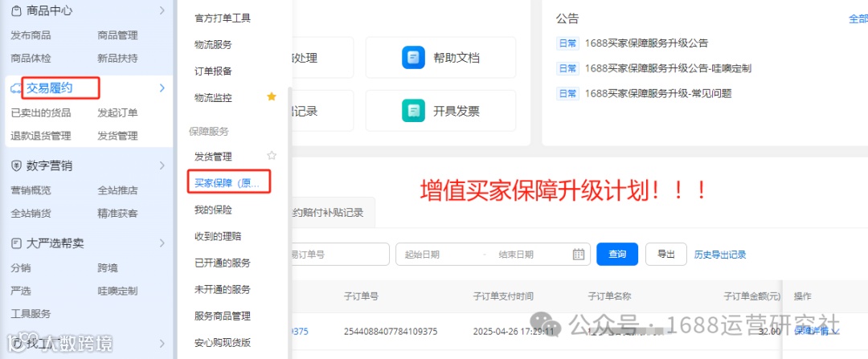Click sub-order number 2544088407784109375
868x359 pixels.
click(x=391, y=332)
